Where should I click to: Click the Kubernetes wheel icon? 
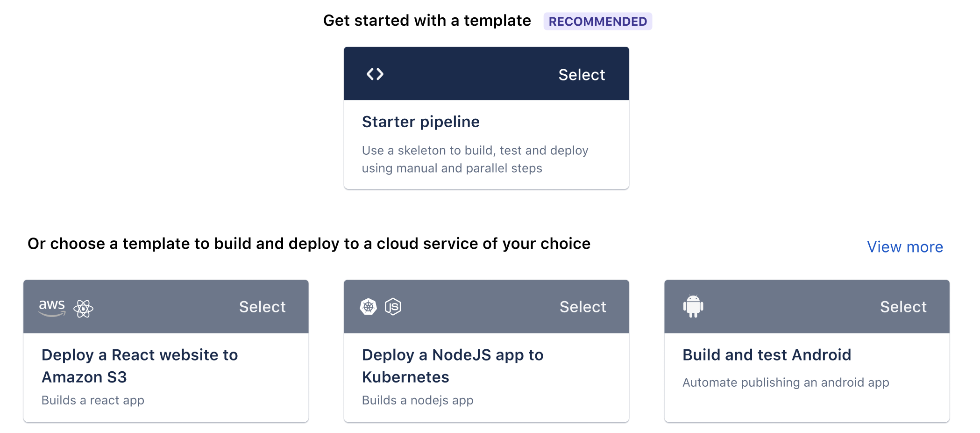pyautogui.click(x=368, y=307)
